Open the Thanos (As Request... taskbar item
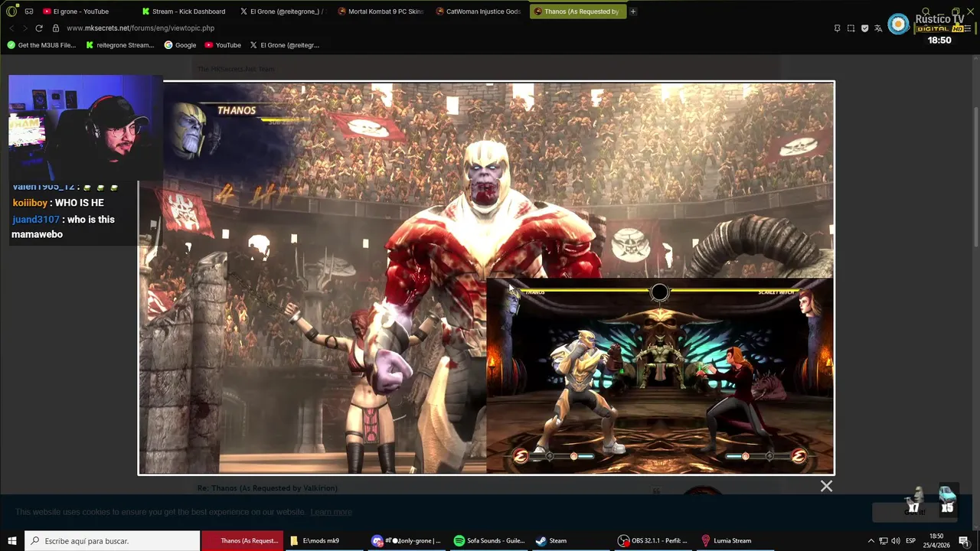980x551 pixels. coord(243,541)
